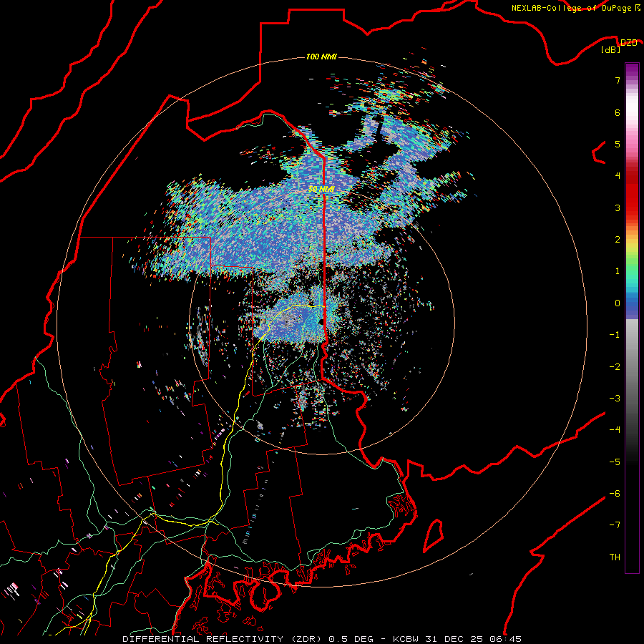Click the 50 NMI range ring label
Viewport: 644px width, 644px height.
pos(321,190)
